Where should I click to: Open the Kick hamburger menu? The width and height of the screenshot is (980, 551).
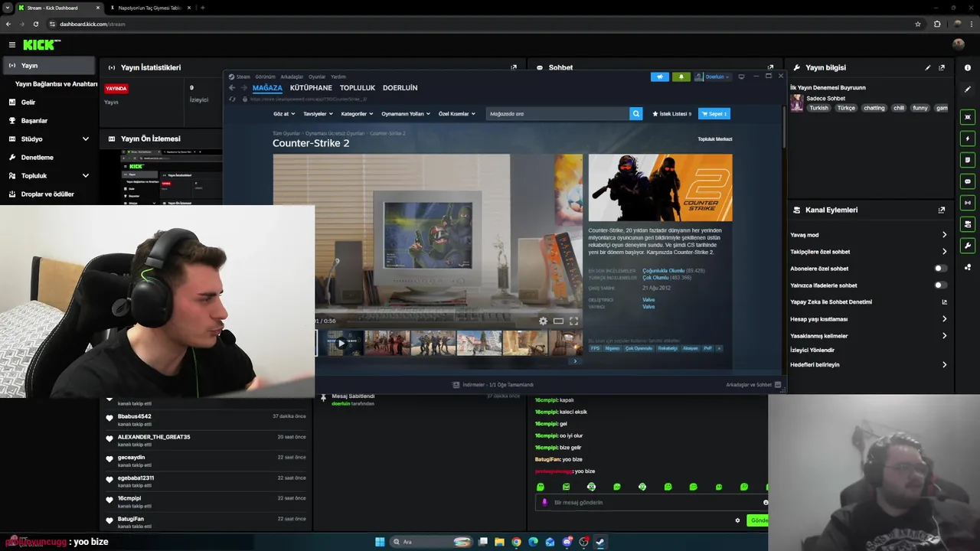pyautogui.click(x=11, y=45)
